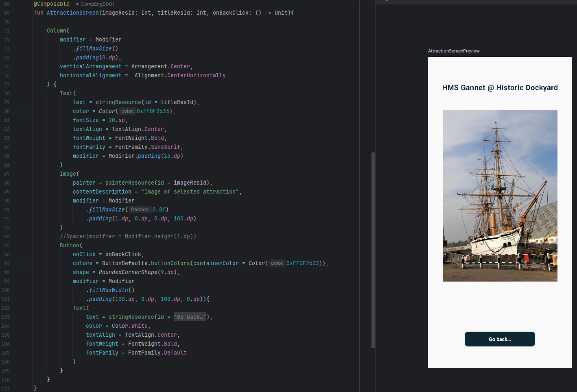Click 'Image(' call on line 87
Image resolution: width=577 pixels, height=392 pixels.
point(70,174)
